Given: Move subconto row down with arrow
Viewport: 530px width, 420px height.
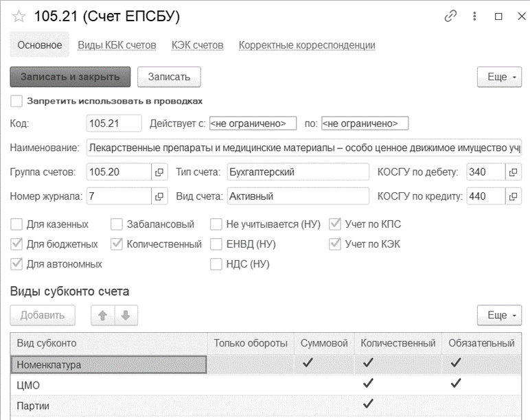Looking at the screenshot, I should (x=126, y=315).
